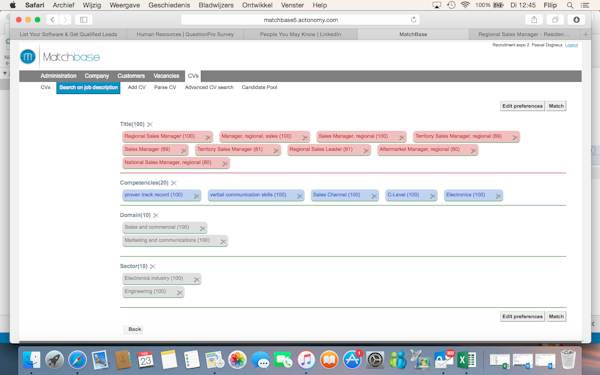Remove the Sales Manager (89) tag
This screenshot has height=375, width=600.
[184, 151]
